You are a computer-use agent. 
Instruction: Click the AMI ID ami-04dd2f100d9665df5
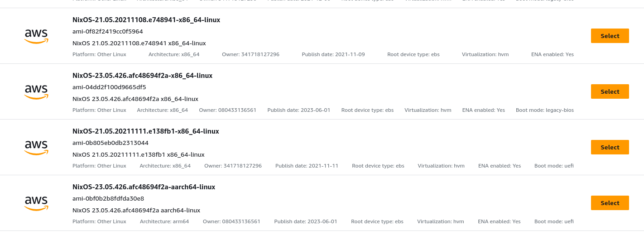109,87
